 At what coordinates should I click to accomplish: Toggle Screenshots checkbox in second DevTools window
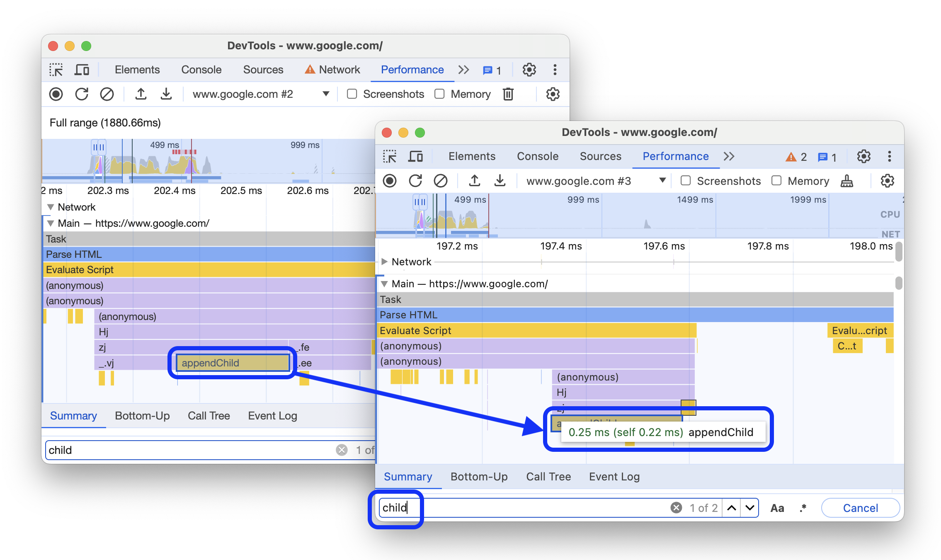686,181
